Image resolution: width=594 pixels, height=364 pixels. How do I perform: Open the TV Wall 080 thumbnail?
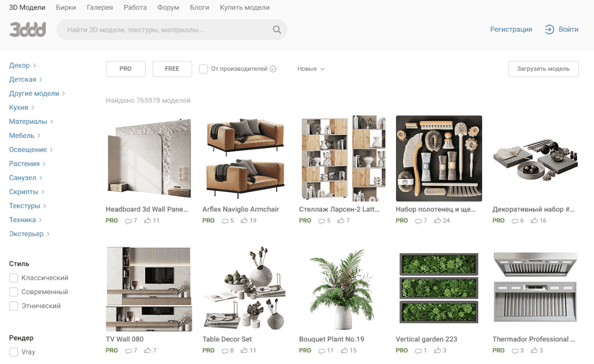click(x=149, y=289)
